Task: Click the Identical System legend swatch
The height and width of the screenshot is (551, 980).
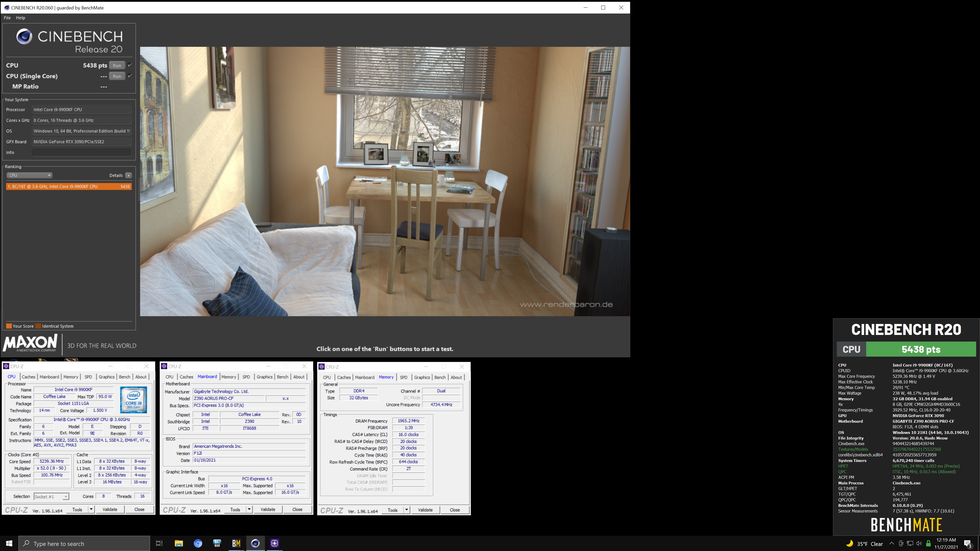Action: (x=38, y=326)
